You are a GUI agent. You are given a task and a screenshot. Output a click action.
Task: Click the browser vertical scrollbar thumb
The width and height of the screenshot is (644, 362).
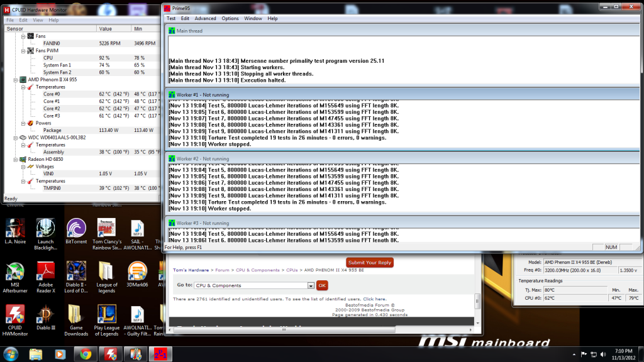click(477, 301)
